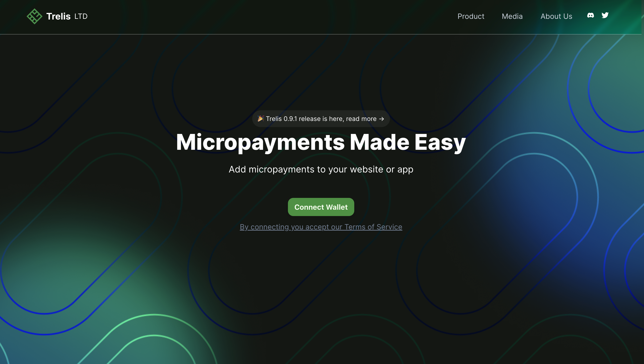Click the Trelis diamond logo icon
The width and height of the screenshot is (644, 364).
(34, 16)
